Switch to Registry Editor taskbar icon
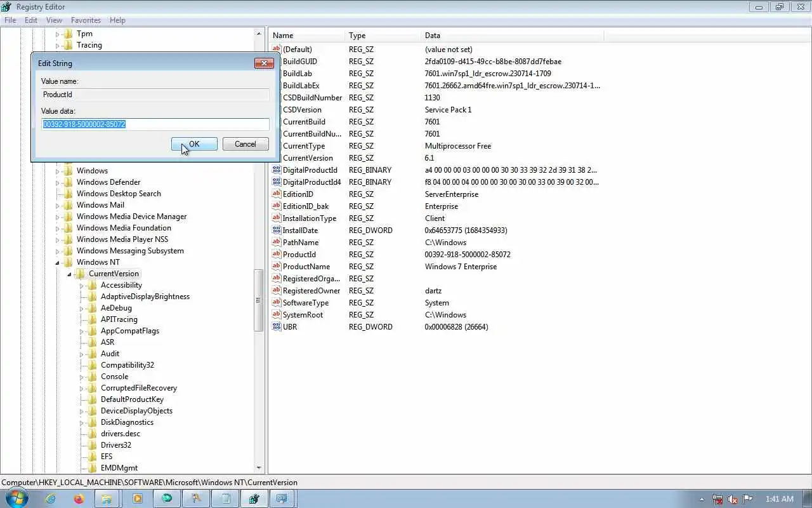 (254, 498)
